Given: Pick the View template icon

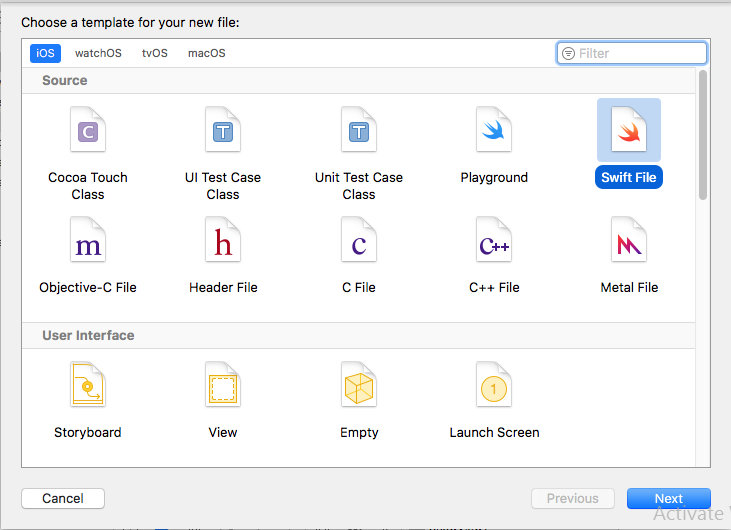Looking at the screenshot, I should (223, 385).
